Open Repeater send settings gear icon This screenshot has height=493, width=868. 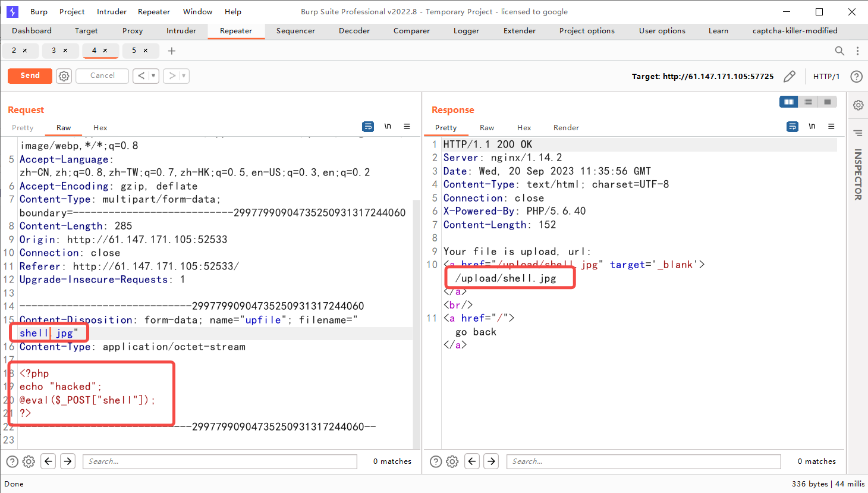click(x=64, y=76)
